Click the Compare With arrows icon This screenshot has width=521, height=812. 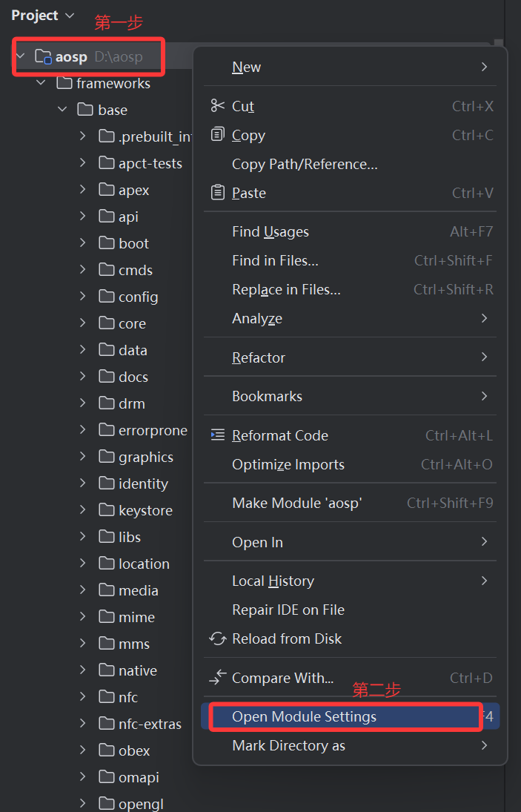tap(218, 677)
